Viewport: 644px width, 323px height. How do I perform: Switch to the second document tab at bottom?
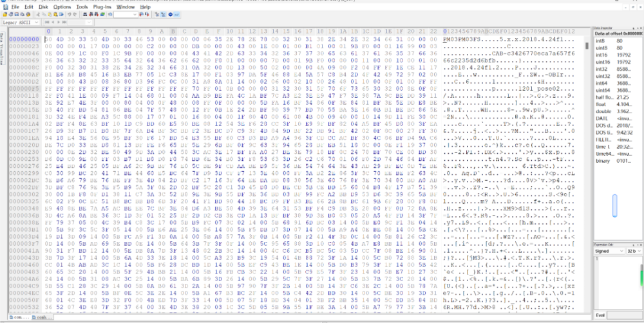point(41,317)
